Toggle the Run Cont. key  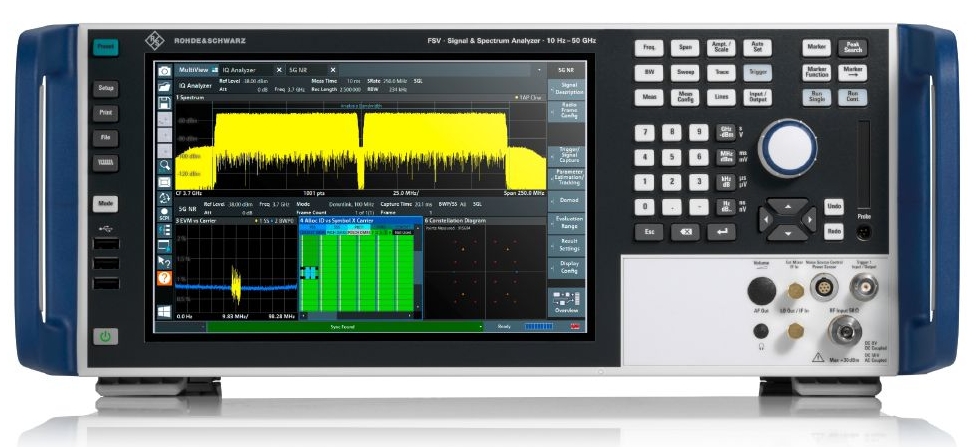852,97
